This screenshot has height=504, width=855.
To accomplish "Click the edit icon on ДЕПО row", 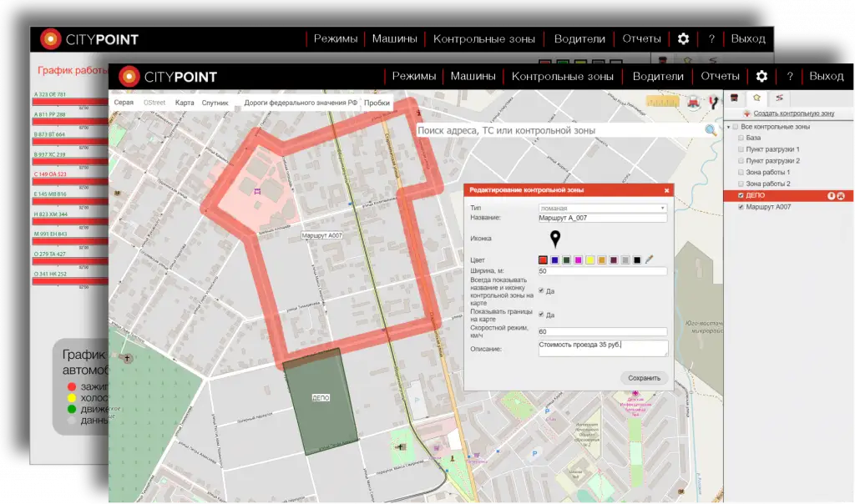I will coord(831,195).
